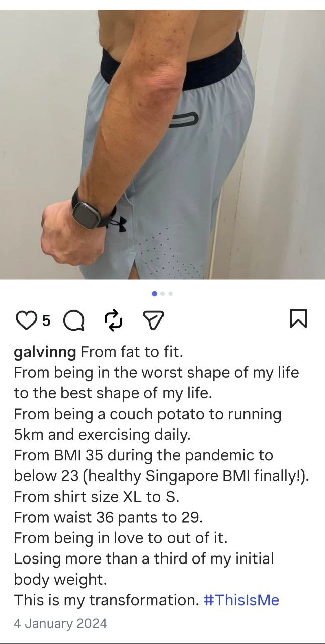Click the 4 January 2024 date stamp

[60, 624]
